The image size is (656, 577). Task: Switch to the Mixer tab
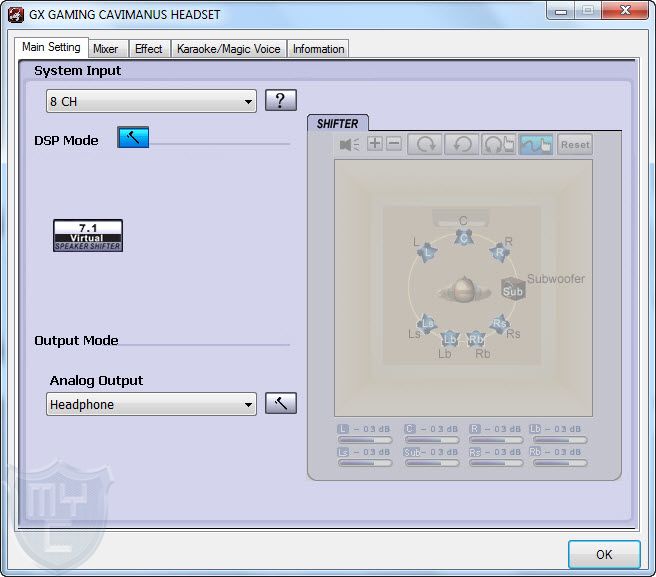(x=105, y=49)
